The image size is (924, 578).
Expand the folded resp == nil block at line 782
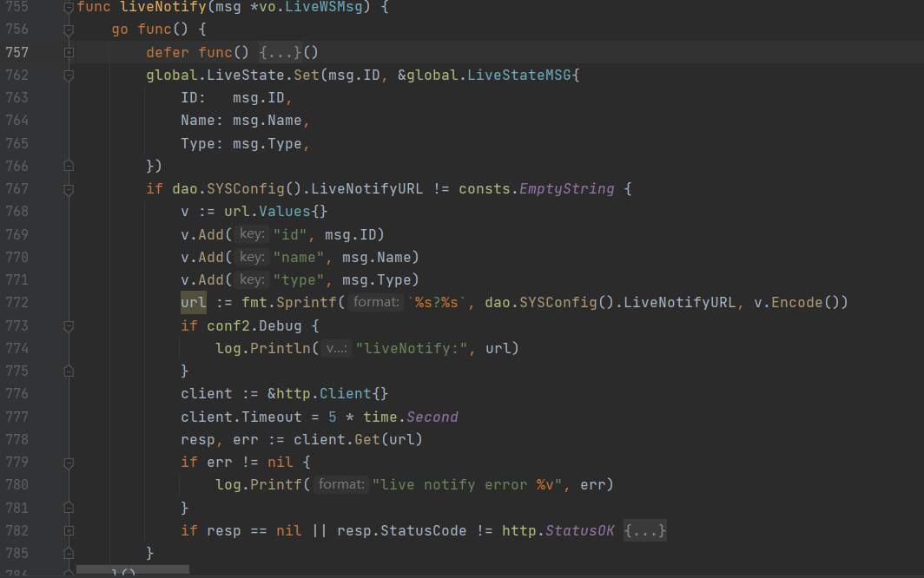click(x=69, y=531)
